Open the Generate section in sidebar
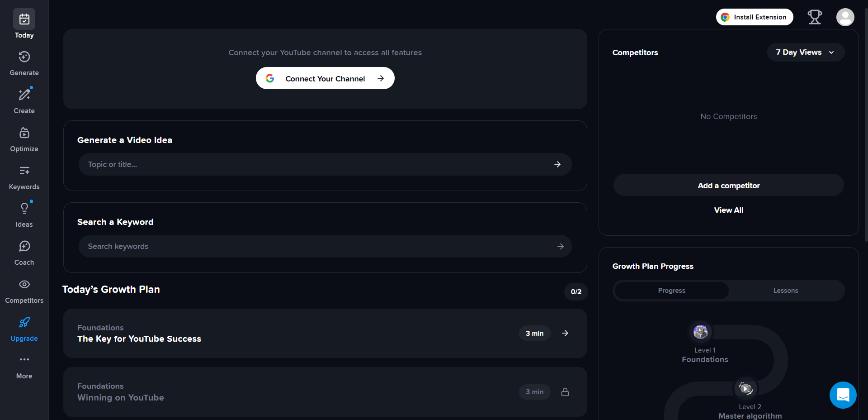Image resolution: width=868 pixels, height=420 pixels. click(x=24, y=63)
